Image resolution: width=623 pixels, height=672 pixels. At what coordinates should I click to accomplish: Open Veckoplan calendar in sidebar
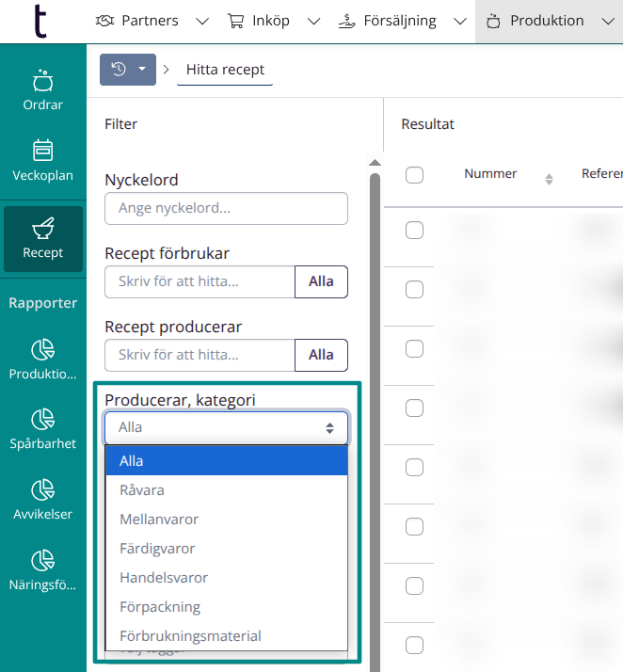42,160
